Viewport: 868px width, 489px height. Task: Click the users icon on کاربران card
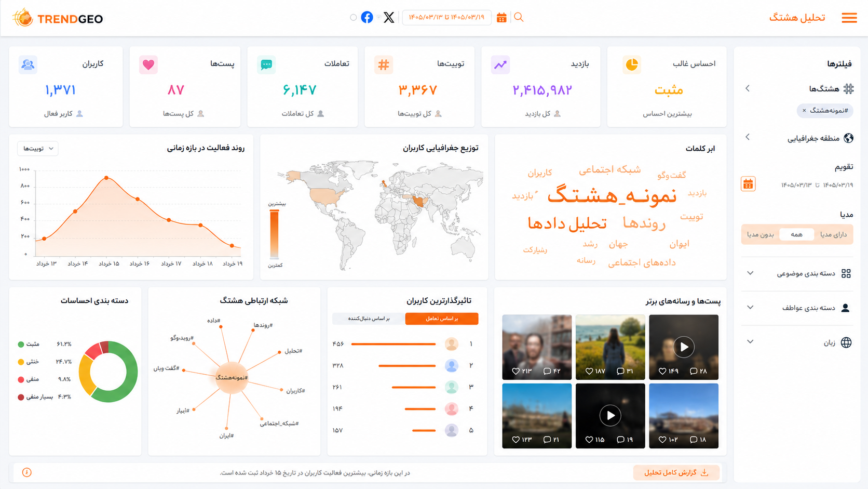point(28,64)
